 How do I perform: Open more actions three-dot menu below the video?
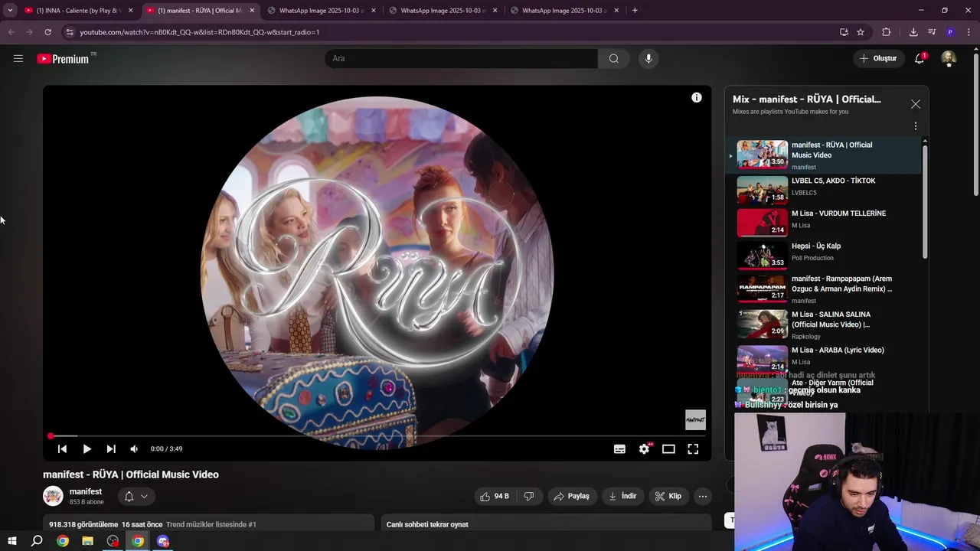pos(702,496)
